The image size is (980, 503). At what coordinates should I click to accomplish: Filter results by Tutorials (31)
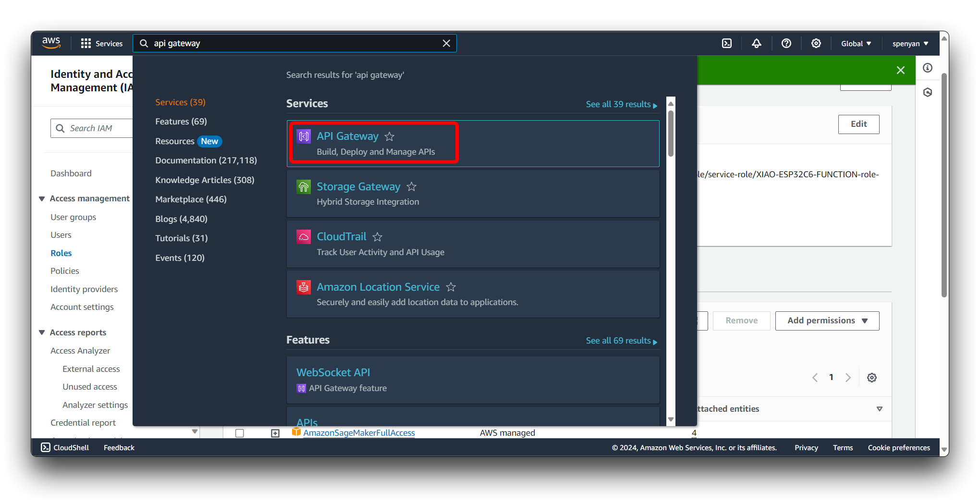(182, 238)
